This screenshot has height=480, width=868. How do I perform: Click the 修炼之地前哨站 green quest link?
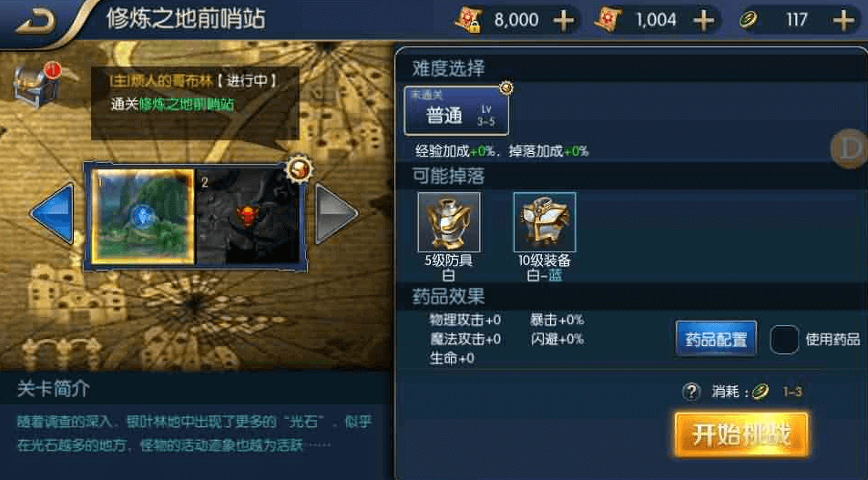187,104
